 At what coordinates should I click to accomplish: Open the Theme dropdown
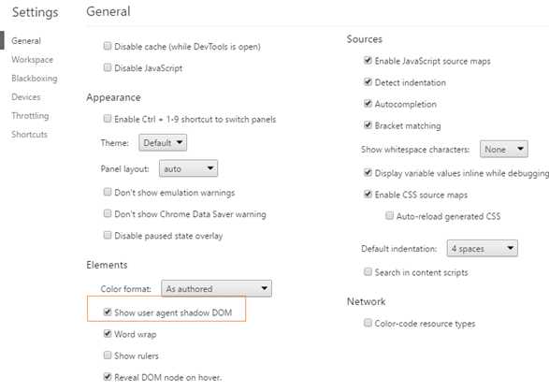[x=163, y=142]
